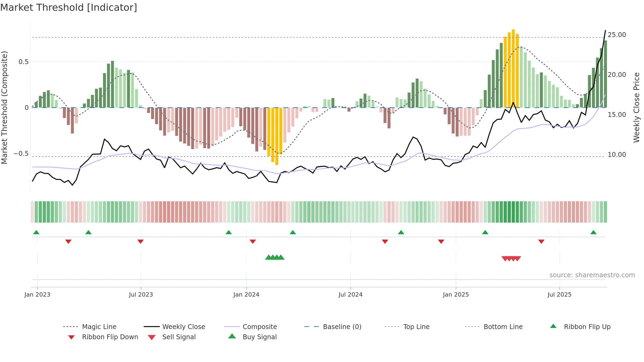Select the February 2023 ribbon flip down marker

click(x=68, y=242)
